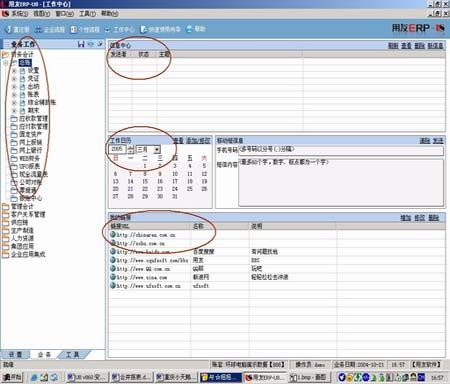
Task: Click the 修改 link in my links panel
Action: pos(419,218)
